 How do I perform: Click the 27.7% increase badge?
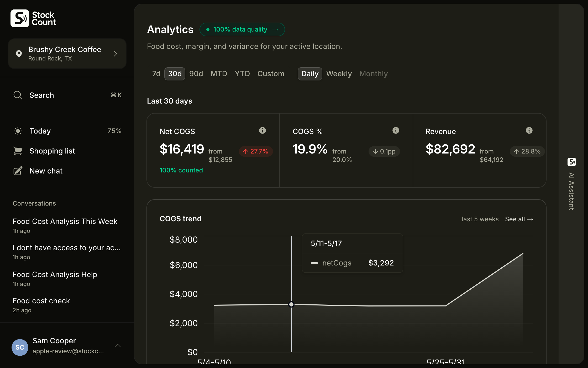(x=256, y=151)
